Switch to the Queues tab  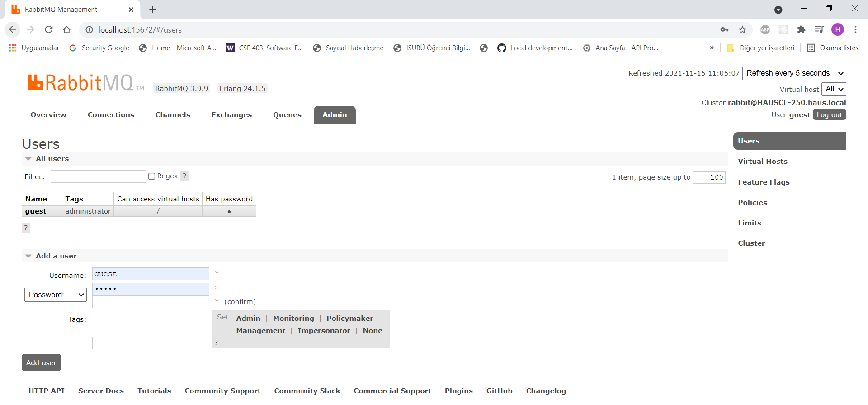click(287, 115)
